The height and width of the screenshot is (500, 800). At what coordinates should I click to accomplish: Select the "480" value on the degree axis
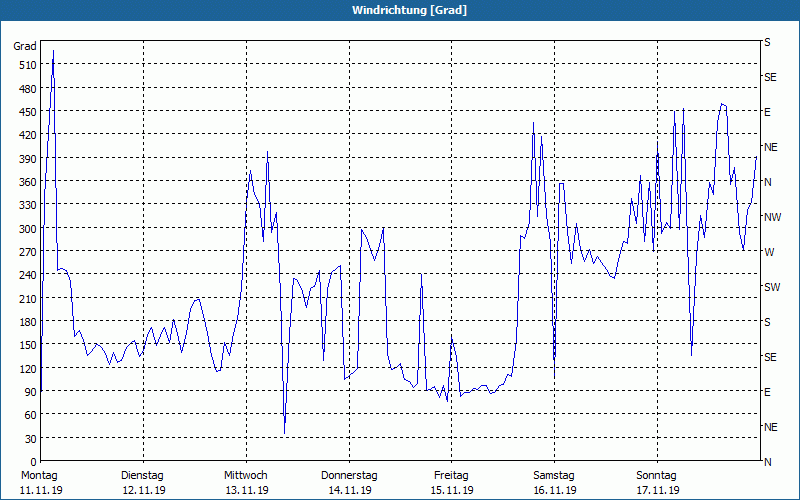coord(28,89)
